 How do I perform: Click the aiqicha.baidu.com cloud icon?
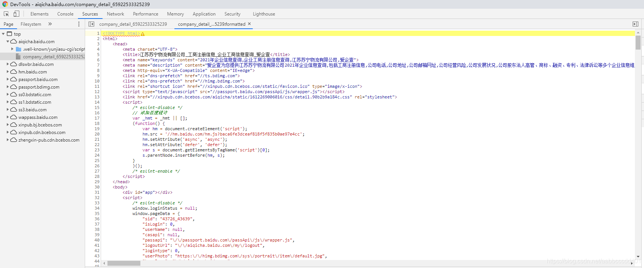pos(14,41)
